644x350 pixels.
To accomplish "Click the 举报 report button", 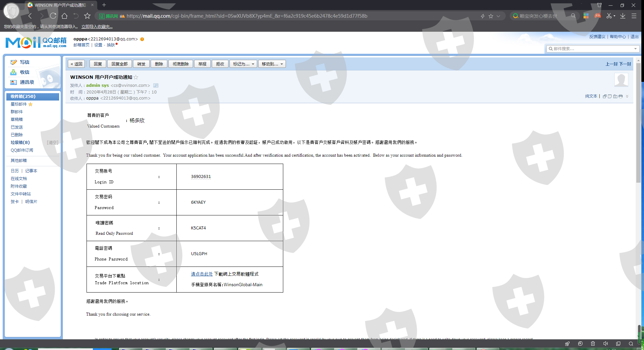I will [x=202, y=64].
